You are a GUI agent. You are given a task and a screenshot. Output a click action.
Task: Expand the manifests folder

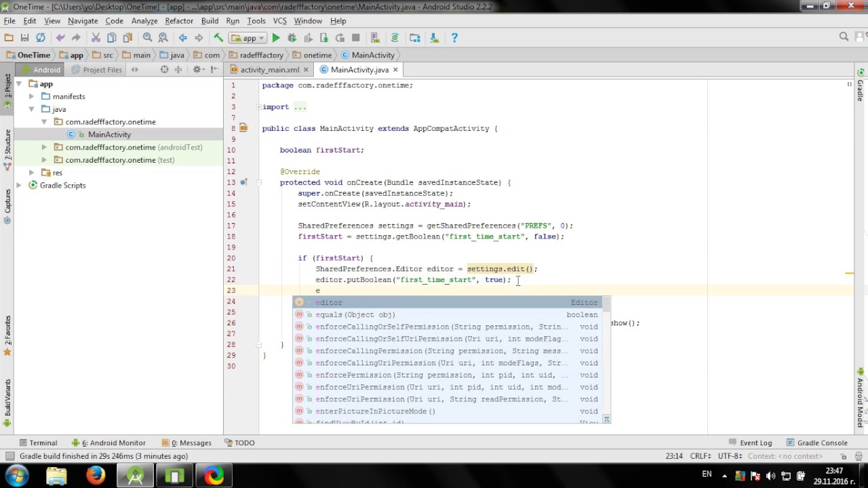pos(31,97)
